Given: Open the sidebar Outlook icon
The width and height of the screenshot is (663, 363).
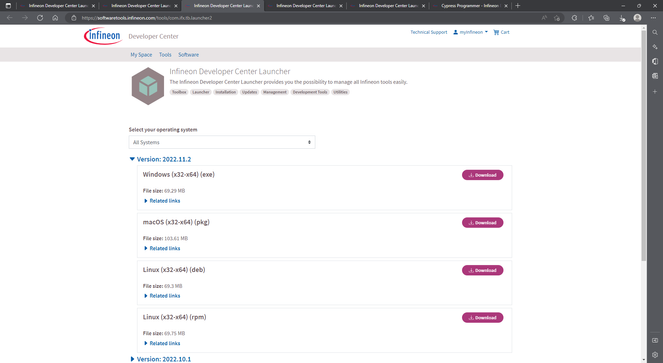Looking at the screenshot, I should coord(655,76).
